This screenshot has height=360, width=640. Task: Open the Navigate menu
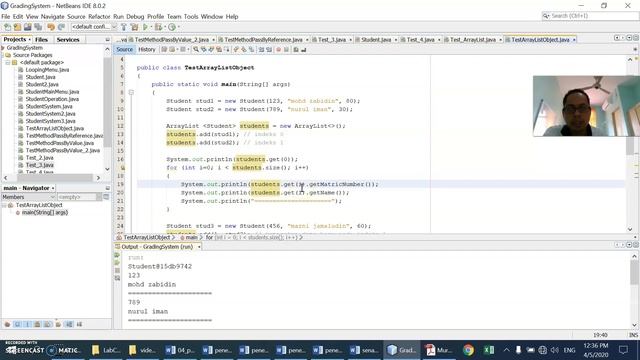[x=52, y=16]
